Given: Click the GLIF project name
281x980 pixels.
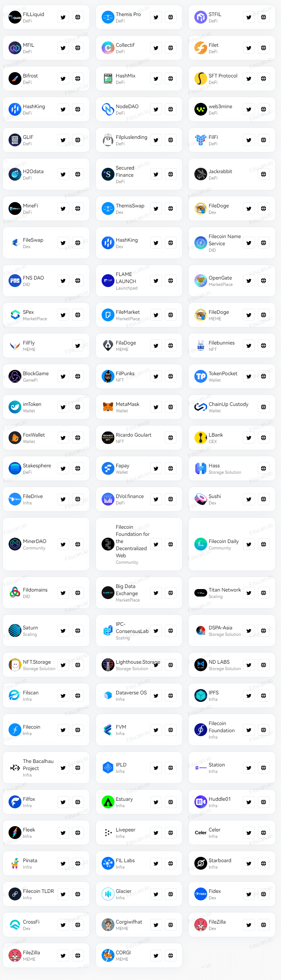Looking at the screenshot, I should tap(28, 137).
